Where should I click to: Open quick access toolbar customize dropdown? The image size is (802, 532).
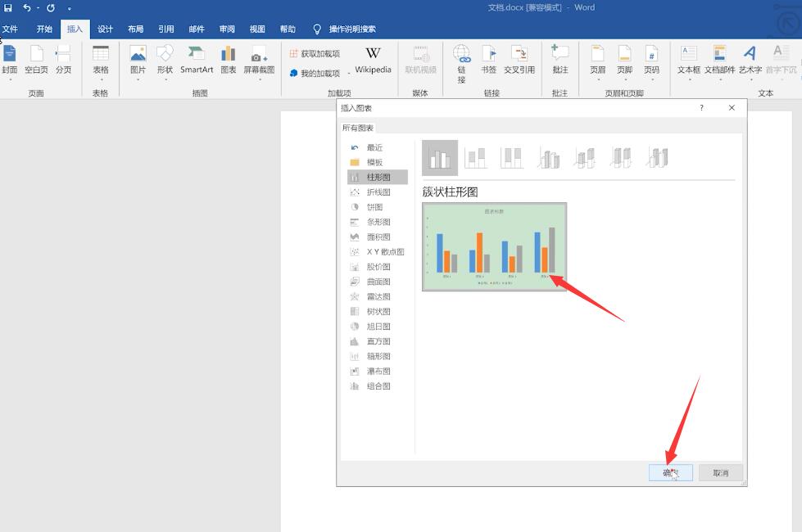[69, 8]
